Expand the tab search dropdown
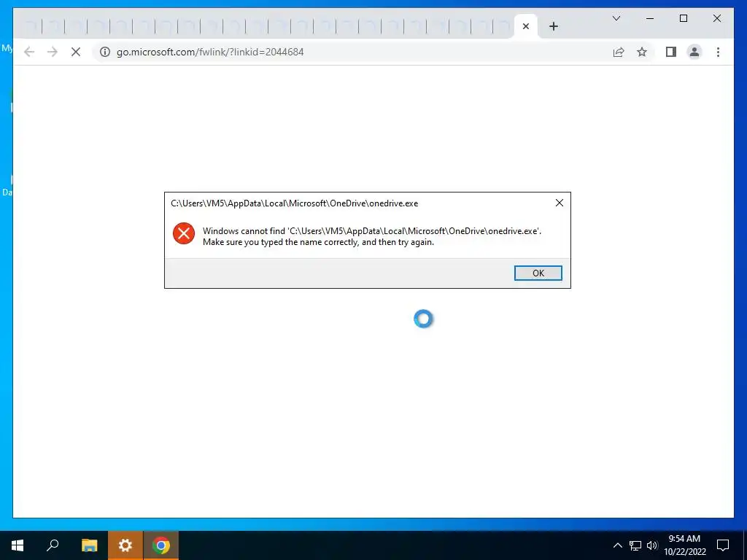 (x=616, y=18)
